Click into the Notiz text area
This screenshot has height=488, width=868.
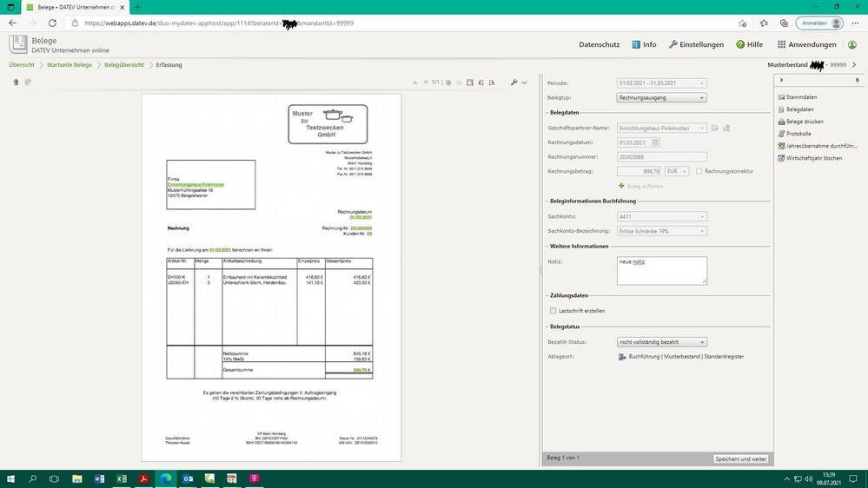[662, 271]
